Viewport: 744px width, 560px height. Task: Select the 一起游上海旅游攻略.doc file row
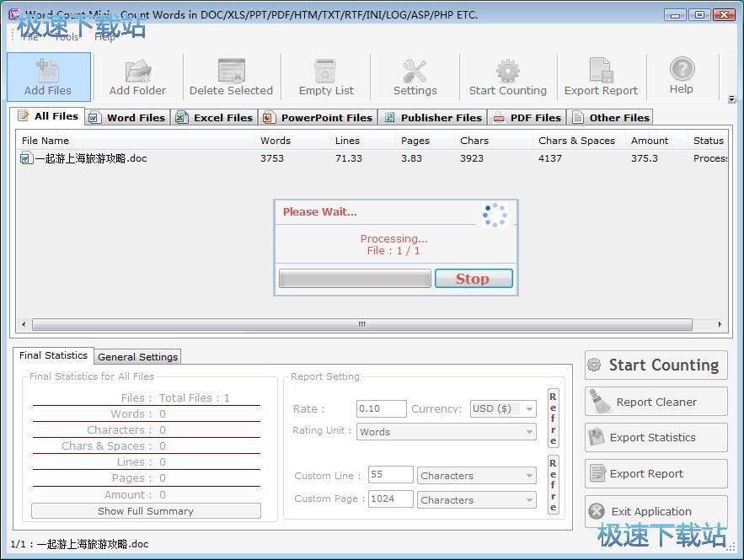point(372,158)
